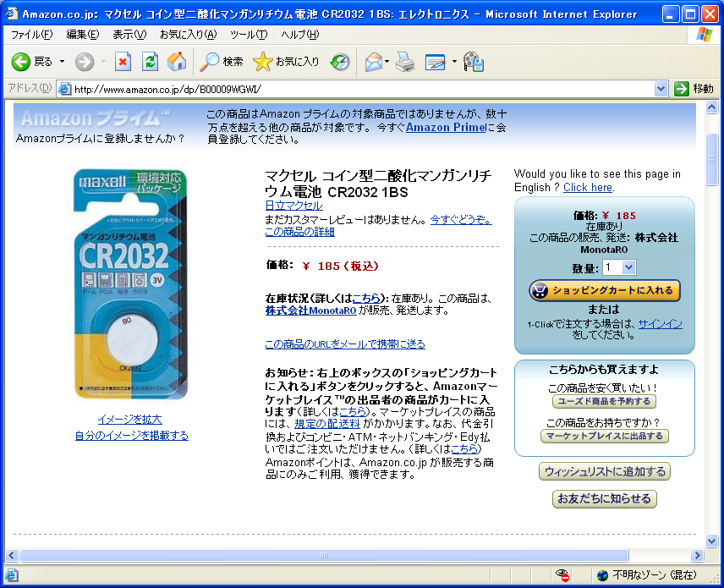
Task: Open the Back button history dropdown arrow
Action: 62,62
